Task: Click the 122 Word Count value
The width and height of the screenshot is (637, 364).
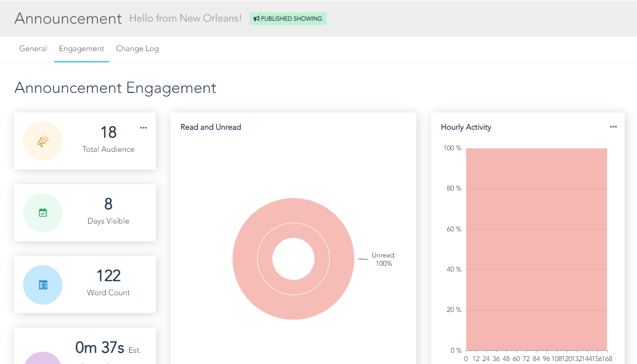Action: (x=108, y=276)
